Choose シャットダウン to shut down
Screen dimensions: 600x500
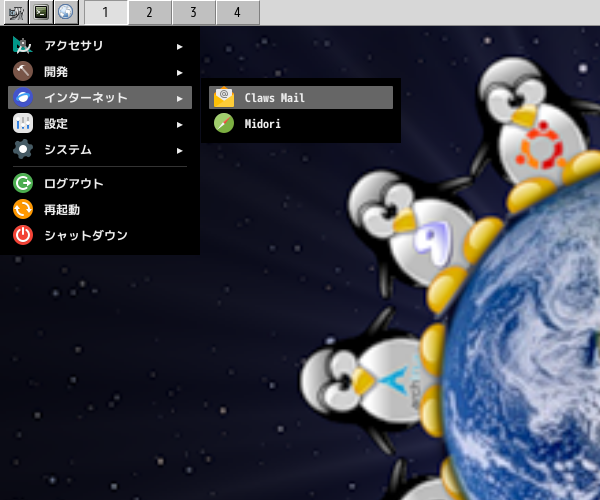coord(100,235)
